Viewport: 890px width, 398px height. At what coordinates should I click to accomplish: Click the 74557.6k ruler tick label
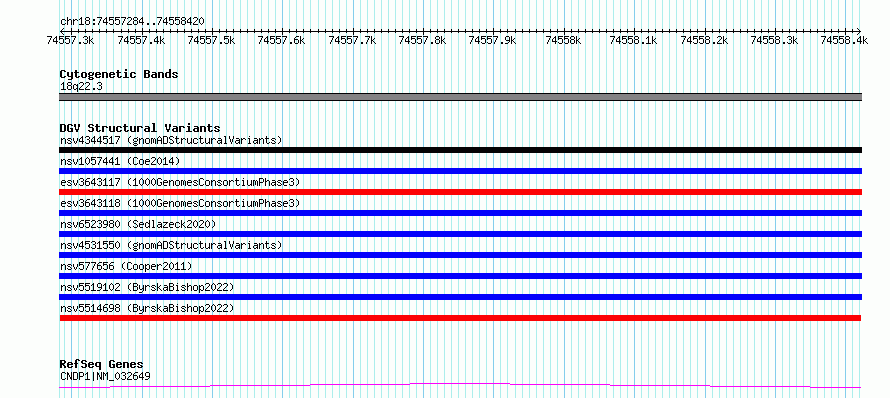coord(282,40)
